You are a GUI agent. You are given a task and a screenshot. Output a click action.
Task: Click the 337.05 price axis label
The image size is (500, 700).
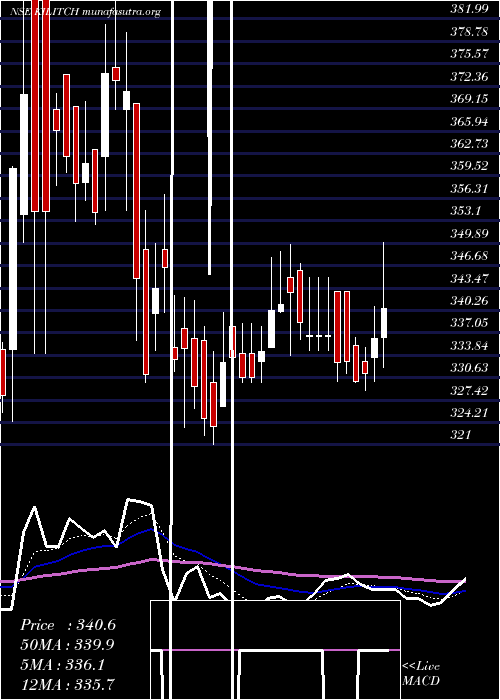pos(469,323)
